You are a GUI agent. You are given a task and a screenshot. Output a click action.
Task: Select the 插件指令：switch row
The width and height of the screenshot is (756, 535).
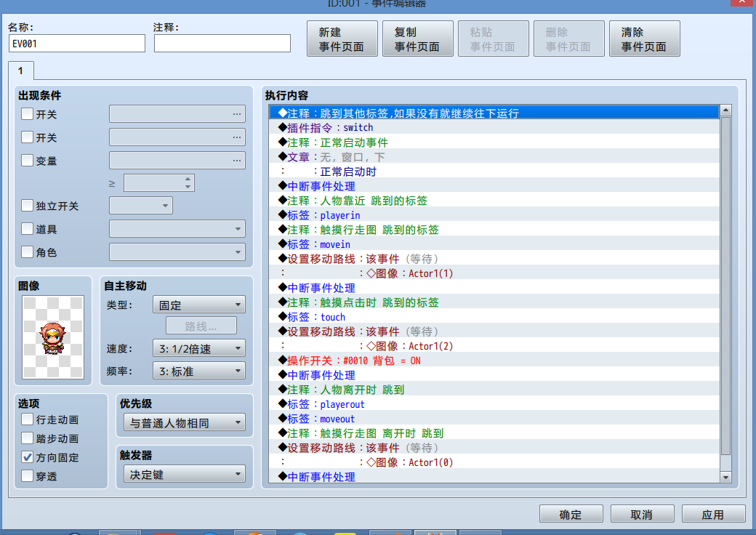pos(494,127)
